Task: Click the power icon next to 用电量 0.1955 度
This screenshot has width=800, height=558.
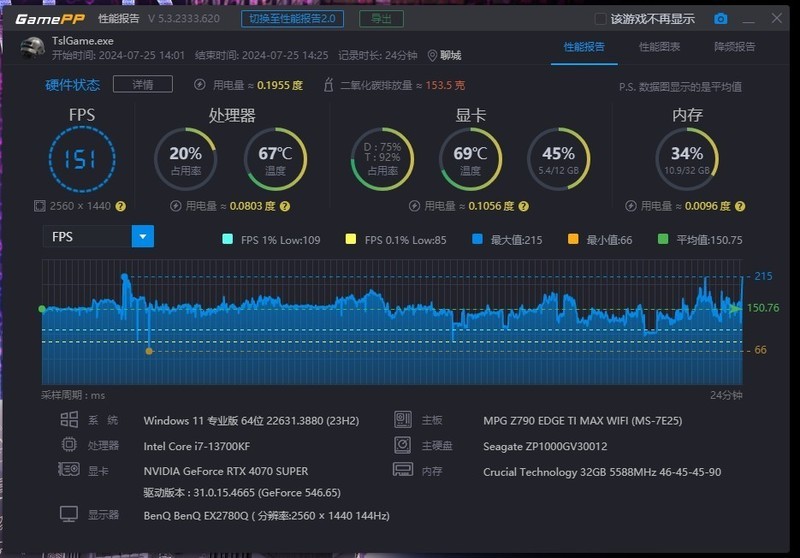Action: pos(199,85)
